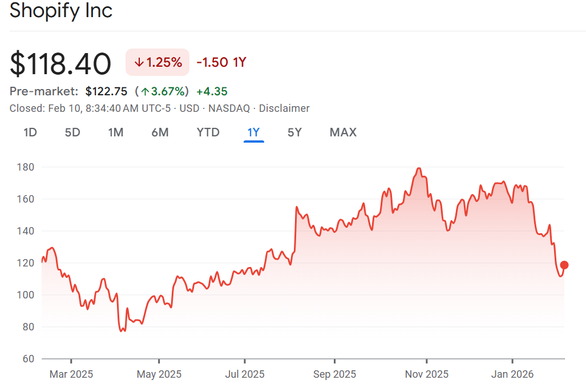Click the $118.40 share price
586x392 pixels.
[x=60, y=63]
